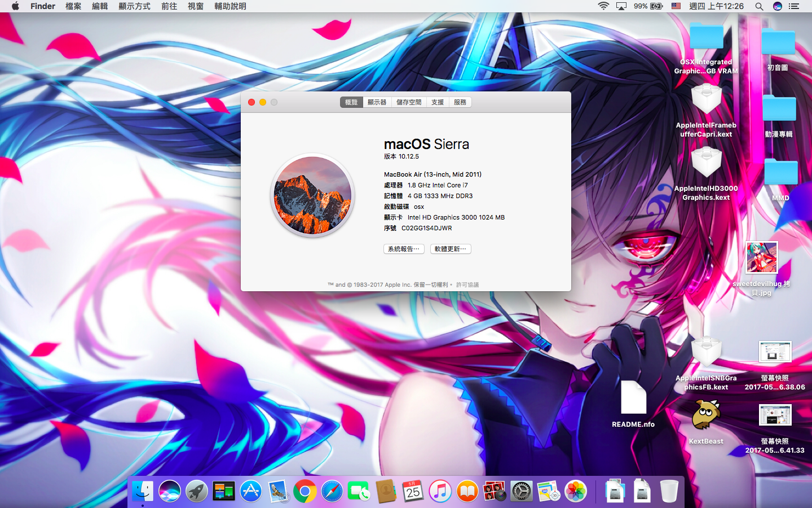Viewport: 812px width, 508px height.
Task: Open System Preferences gear in Dock
Action: [x=522, y=491]
